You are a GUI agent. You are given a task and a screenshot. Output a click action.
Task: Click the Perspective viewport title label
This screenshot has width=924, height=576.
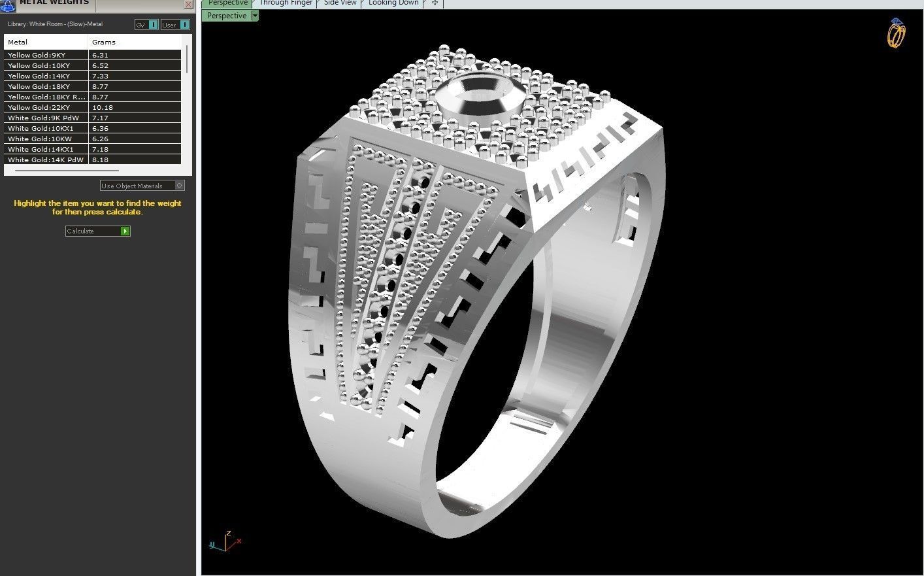(227, 16)
